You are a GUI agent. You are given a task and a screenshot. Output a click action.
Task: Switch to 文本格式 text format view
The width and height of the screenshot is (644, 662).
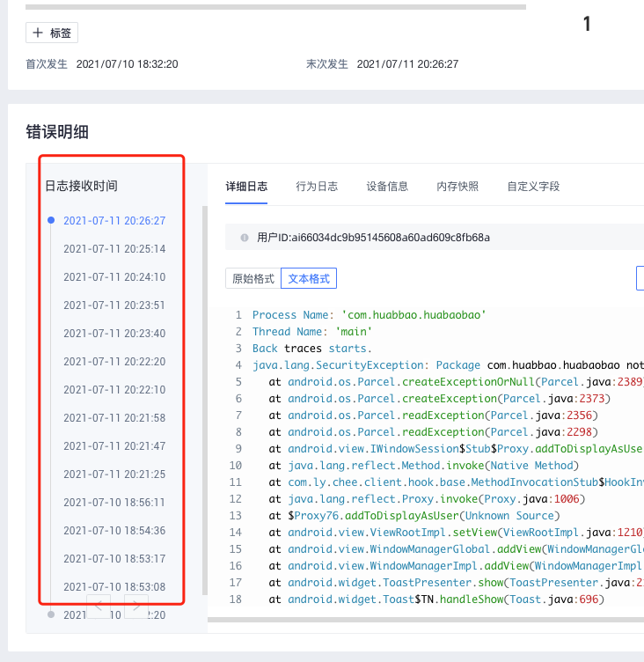coord(309,278)
